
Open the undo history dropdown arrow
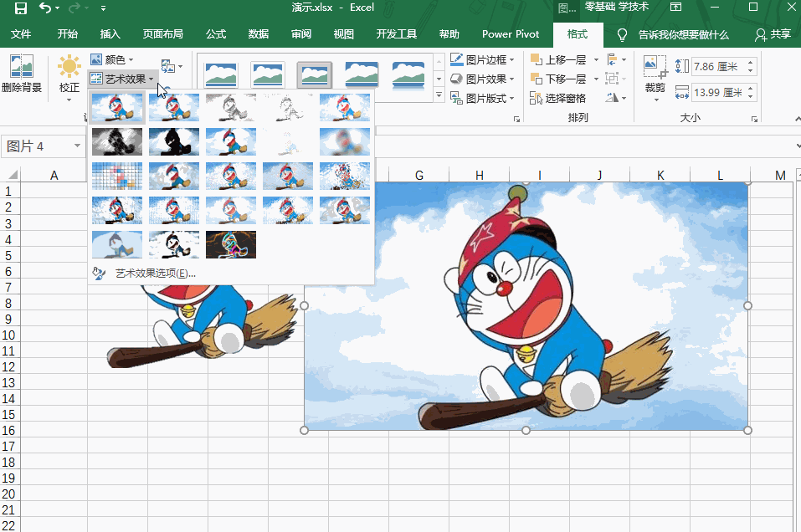(57, 8)
